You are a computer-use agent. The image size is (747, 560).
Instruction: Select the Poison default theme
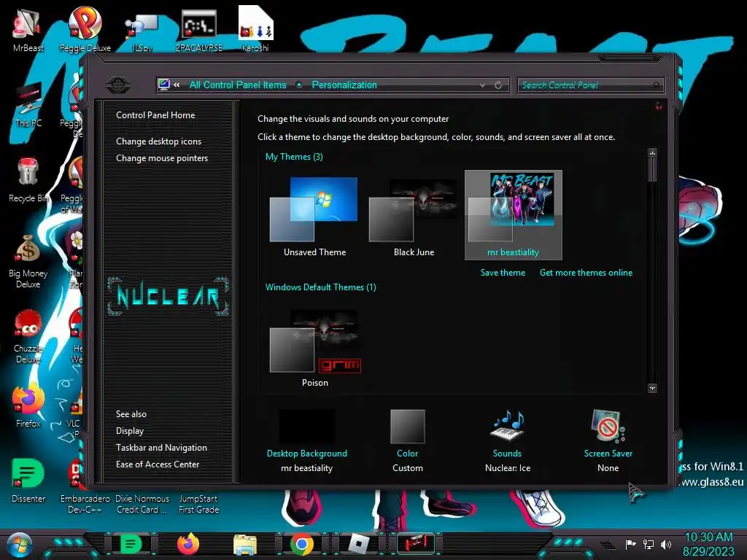pos(314,348)
